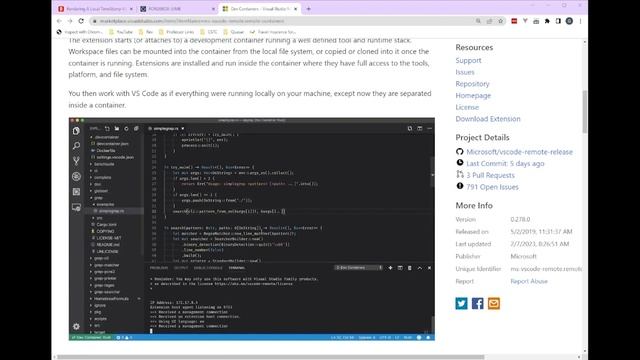Screen dimensions: 640x360
Task: View the License link
Action: (467, 107)
